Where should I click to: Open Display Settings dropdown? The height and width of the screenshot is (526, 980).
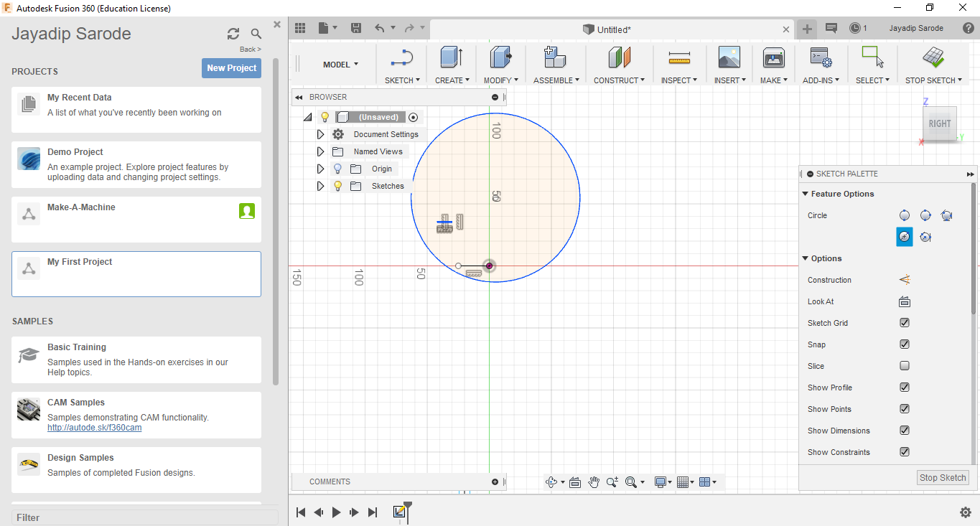663,482
